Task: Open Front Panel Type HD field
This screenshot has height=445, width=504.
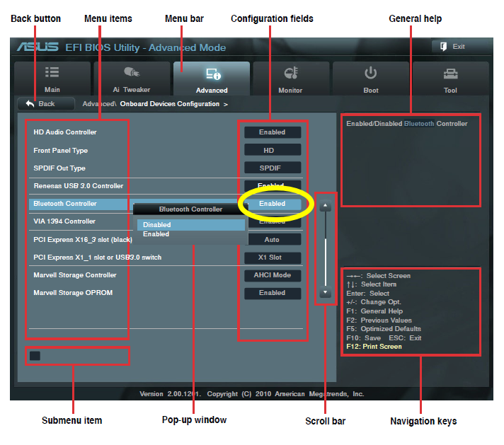Action: coord(273,151)
